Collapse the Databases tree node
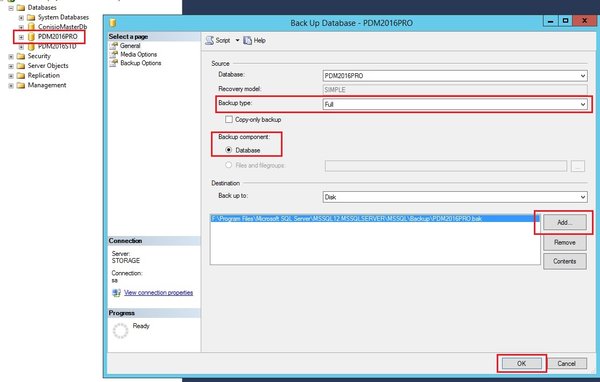This screenshot has width=600, height=382. (11, 8)
